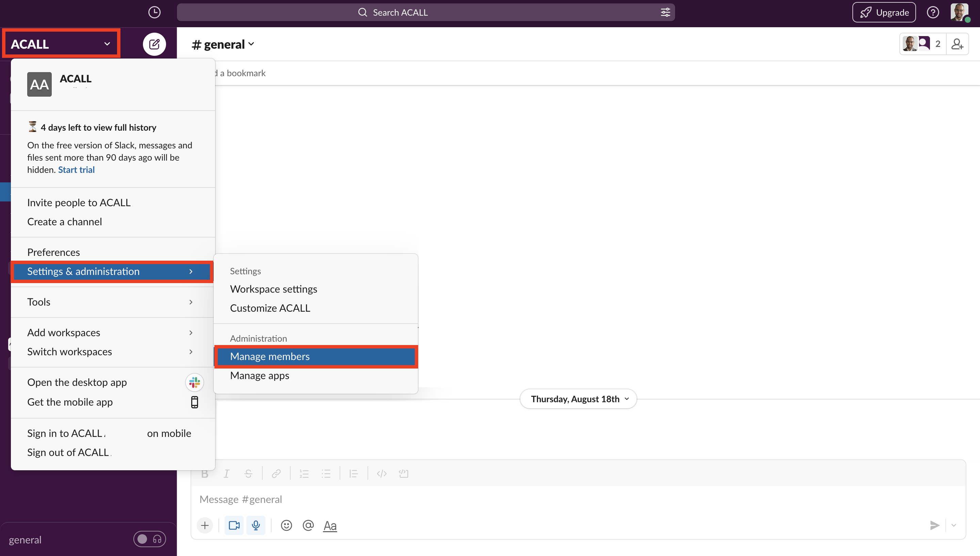Insert a code block
Viewport: 980px width, 556px height.
tap(404, 474)
